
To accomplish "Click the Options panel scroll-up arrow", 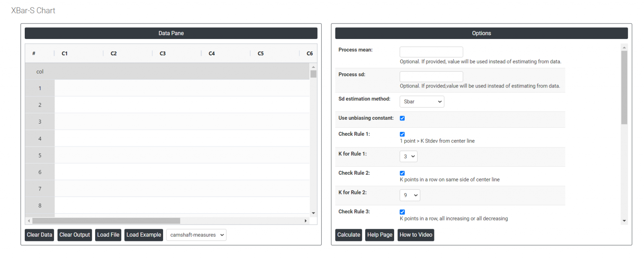I will pyautogui.click(x=624, y=47).
